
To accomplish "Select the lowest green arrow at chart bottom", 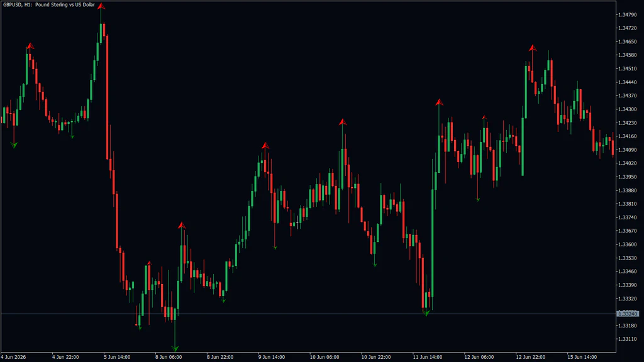I will pos(175,349).
